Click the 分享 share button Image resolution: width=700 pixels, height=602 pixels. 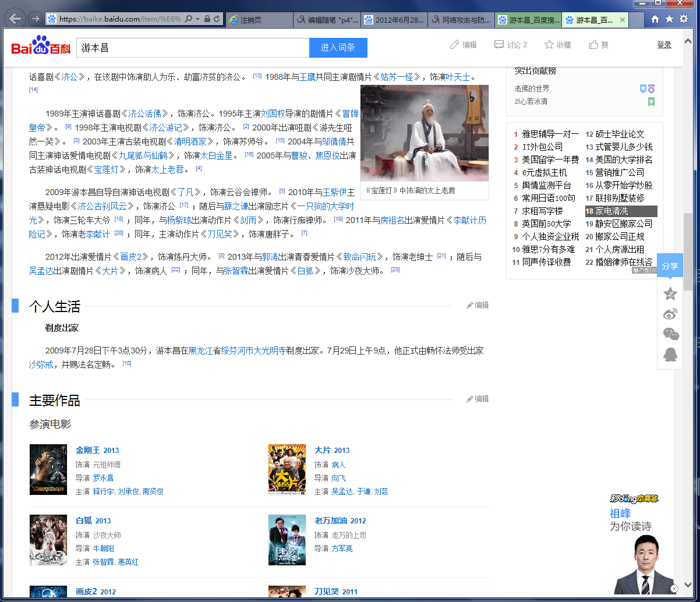point(670,265)
